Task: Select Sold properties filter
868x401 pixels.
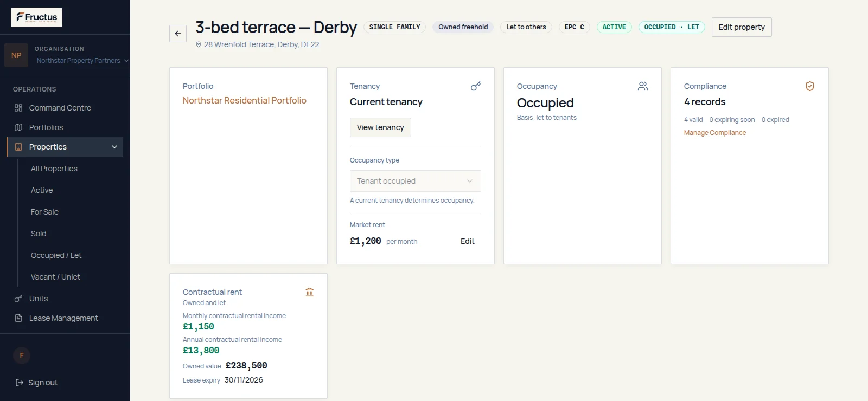Action: 39,234
